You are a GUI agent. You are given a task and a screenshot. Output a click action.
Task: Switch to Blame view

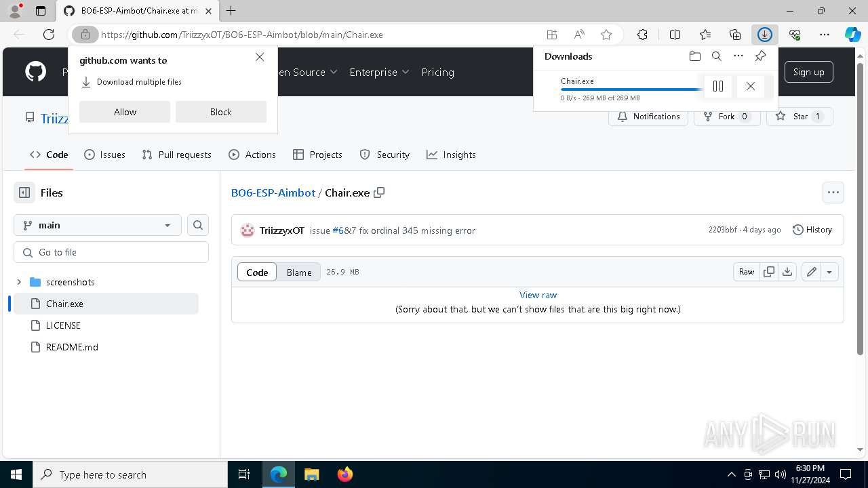[299, 272]
